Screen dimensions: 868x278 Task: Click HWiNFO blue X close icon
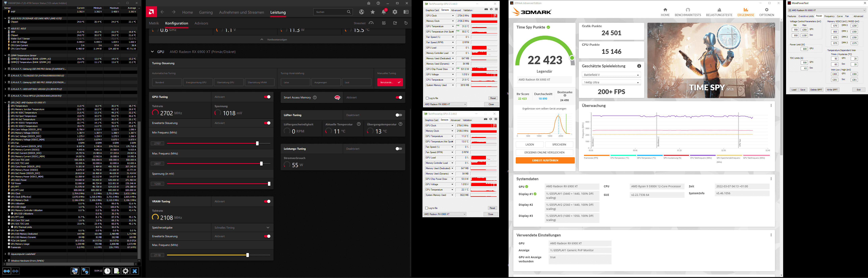point(135,271)
